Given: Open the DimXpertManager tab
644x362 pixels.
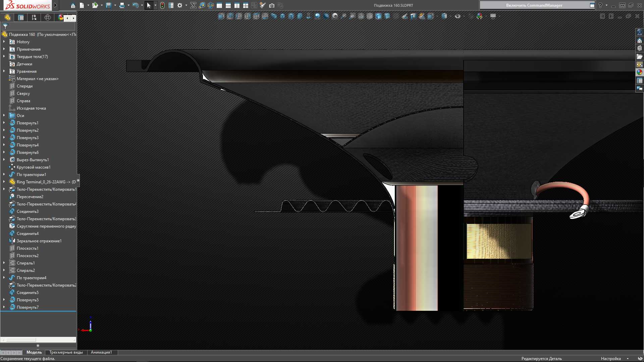Looking at the screenshot, I should pyautogui.click(x=48, y=17).
